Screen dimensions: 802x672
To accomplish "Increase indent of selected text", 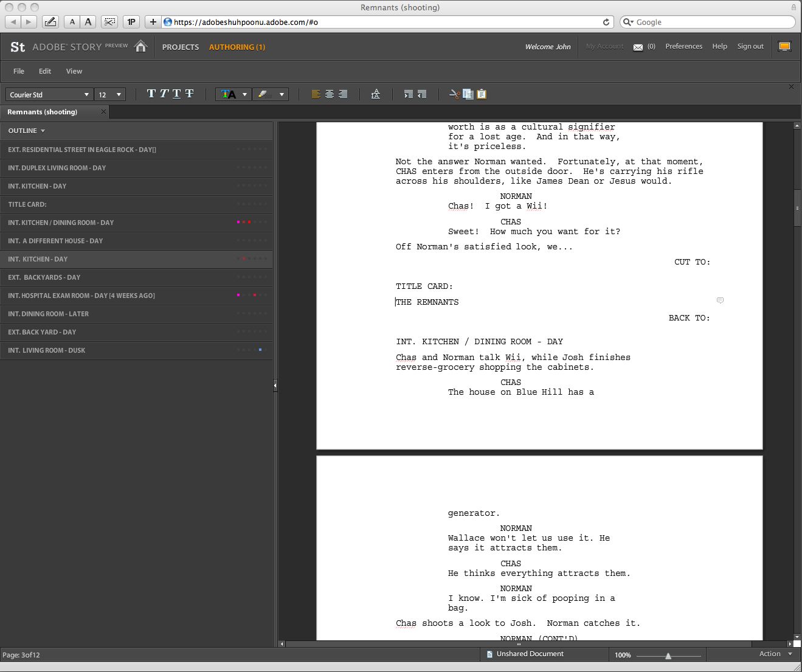I will (x=409, y=94).
